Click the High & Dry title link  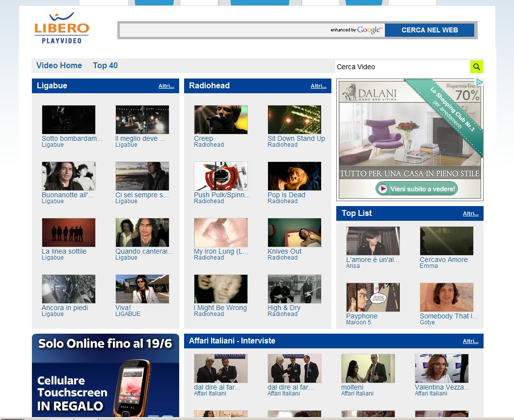click(284, 308)
